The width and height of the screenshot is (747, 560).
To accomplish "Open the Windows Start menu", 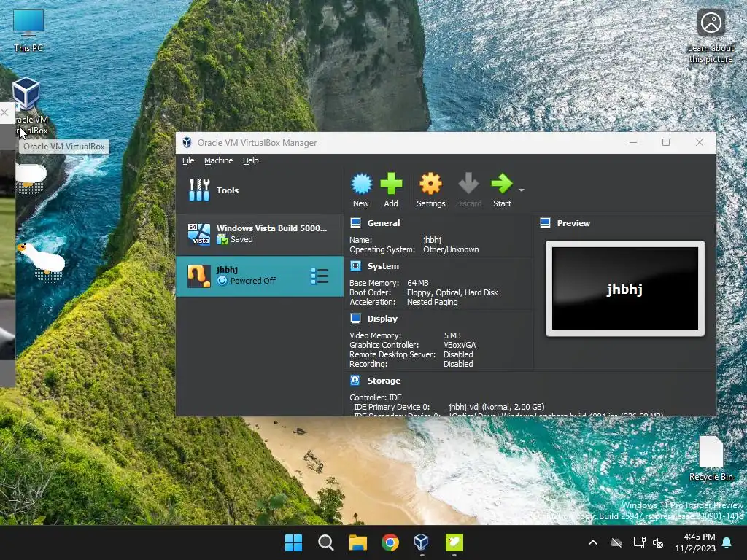I will click(293, 542).
